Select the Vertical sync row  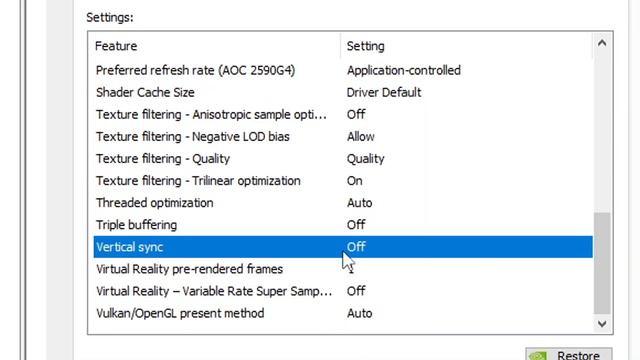click(343, 247)
